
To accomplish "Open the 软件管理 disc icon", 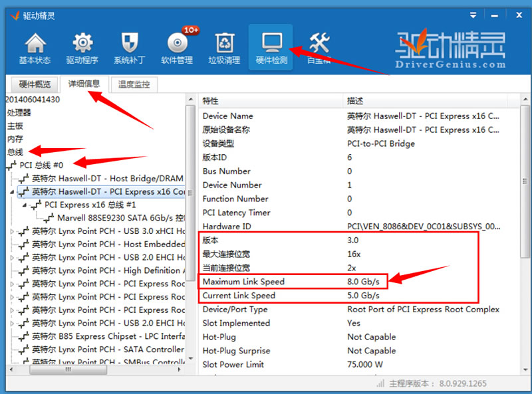I will (x=177, y=48).
